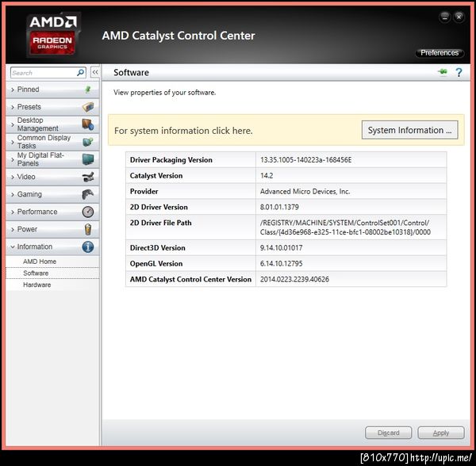Click the 2D Driver File Path label

(160, 223)
